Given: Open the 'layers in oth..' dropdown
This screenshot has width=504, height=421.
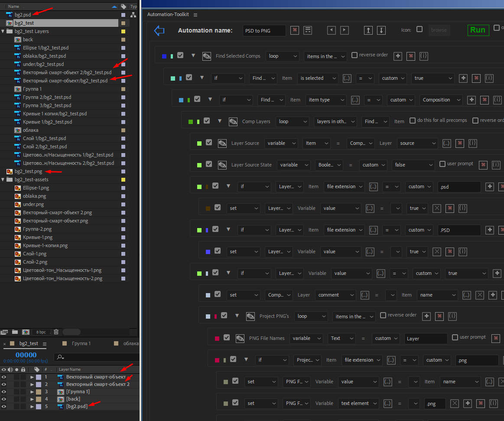Looking at the screenshot, I should [335, 121].
